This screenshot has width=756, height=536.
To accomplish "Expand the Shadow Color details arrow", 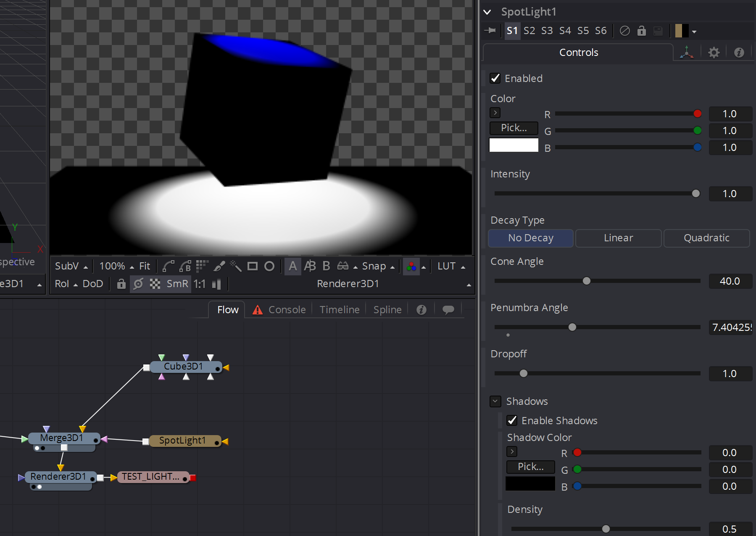I will (512, 452).
